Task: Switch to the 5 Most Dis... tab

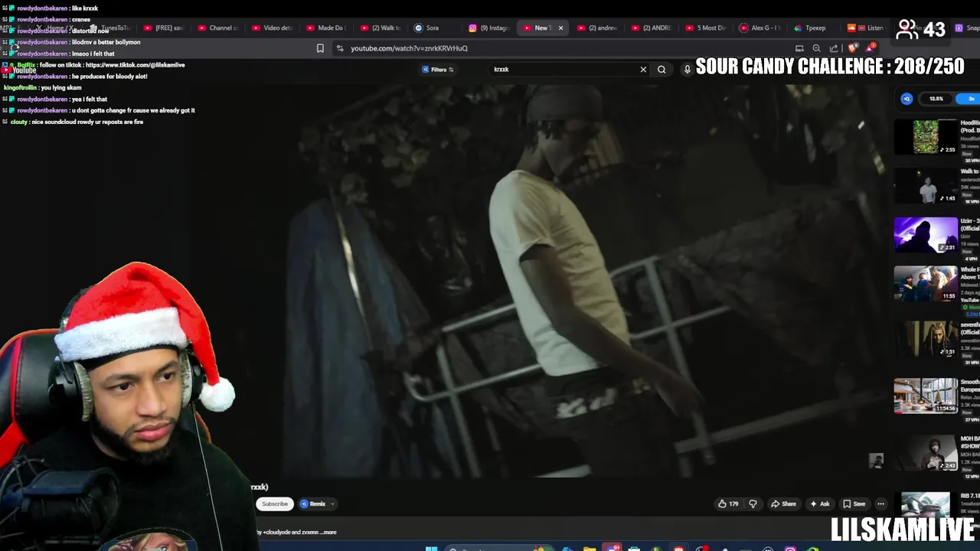Action: coord(706,28)
